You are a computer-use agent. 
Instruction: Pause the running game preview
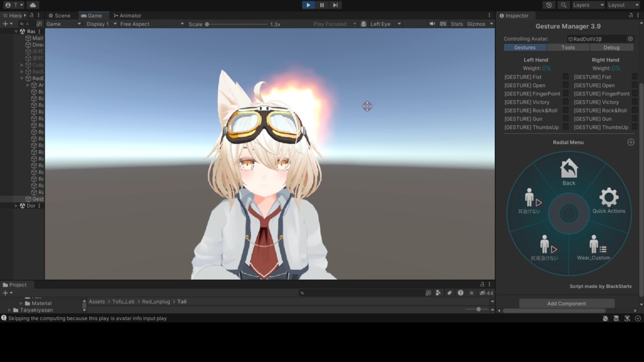[321, 5]
